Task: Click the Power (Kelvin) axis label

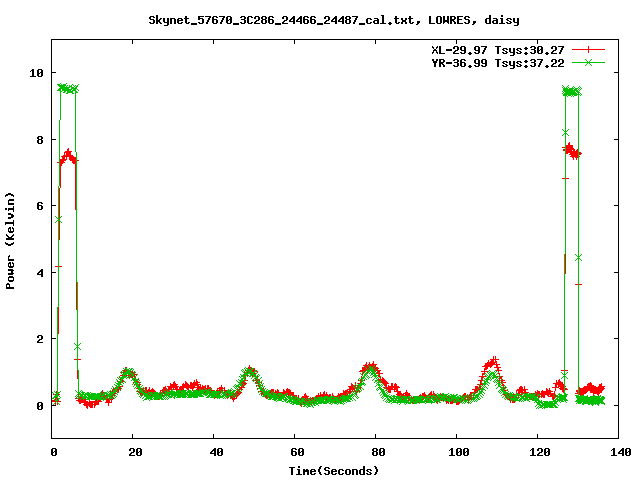Action: click(10, 241)
